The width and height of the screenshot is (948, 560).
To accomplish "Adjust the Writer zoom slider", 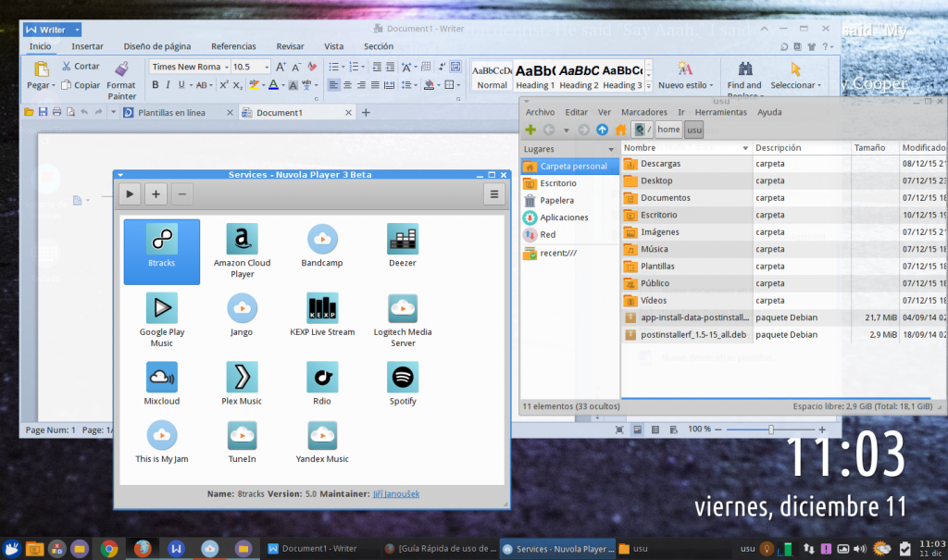I will tap(771, 429).
